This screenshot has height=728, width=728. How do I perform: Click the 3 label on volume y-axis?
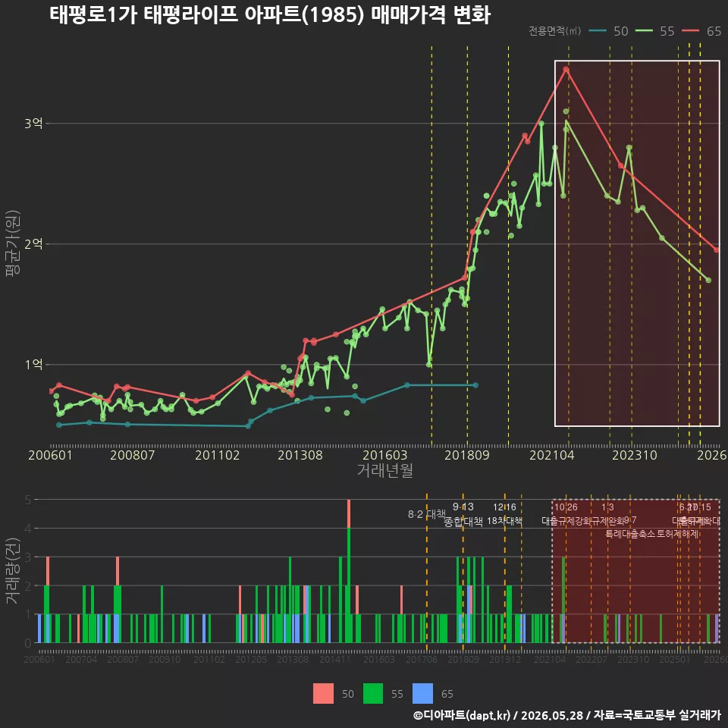(x=28, y=557)
